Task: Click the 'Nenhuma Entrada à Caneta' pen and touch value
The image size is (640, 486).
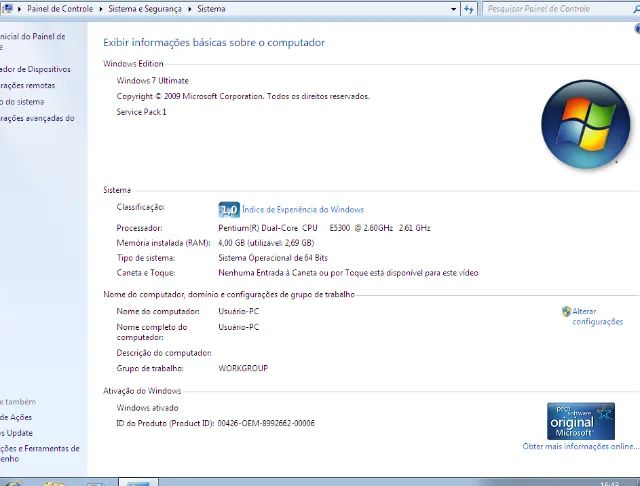Action: (x=348, y=273)
